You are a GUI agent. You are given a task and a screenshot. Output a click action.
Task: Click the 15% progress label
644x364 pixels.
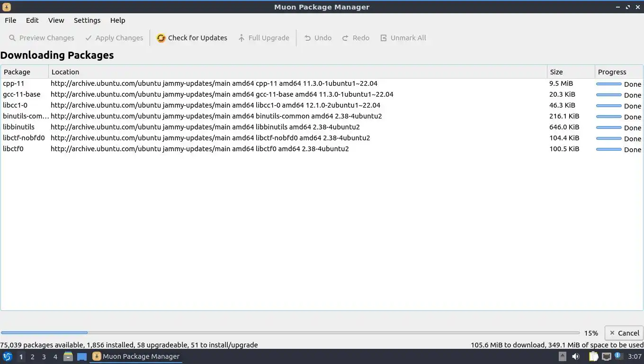[591, 333]
